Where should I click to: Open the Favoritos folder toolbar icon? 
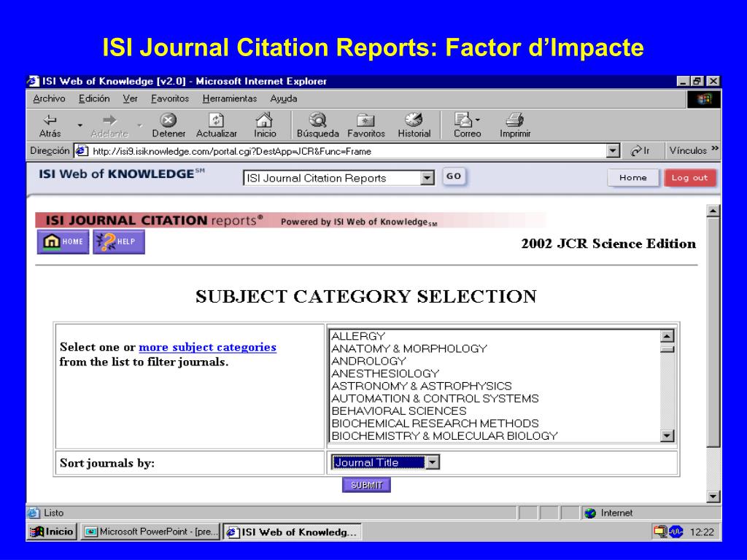pos(366,120)
